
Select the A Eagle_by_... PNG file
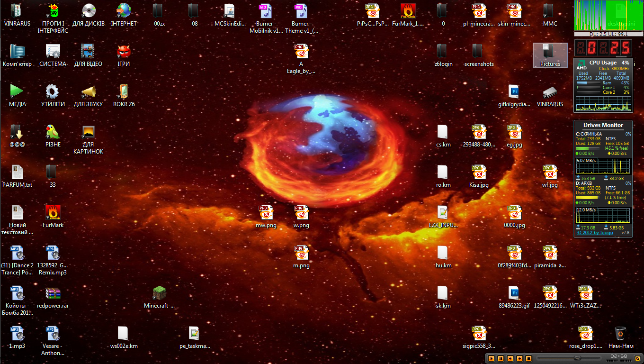pyautogui.click(x=301, y=59)
